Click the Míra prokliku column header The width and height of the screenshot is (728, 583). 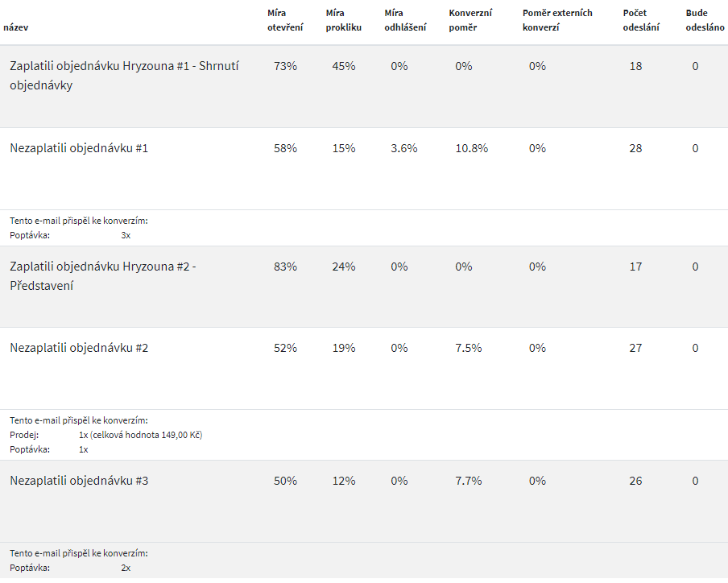pyautogui.click(x=344, y=20)
